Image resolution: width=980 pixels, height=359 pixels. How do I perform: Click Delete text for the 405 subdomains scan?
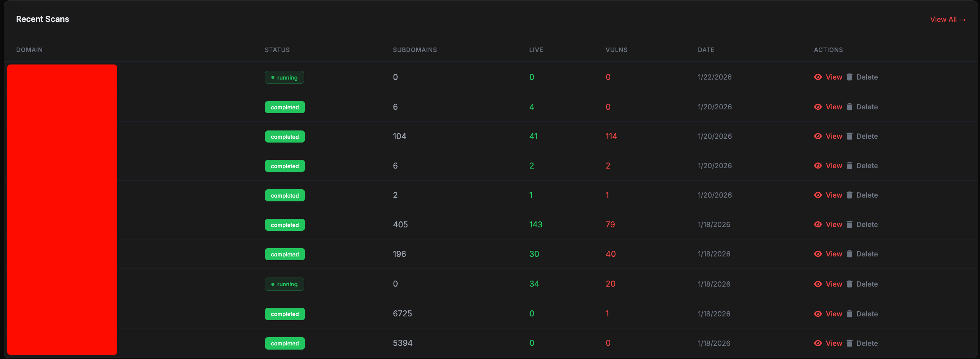867,225
